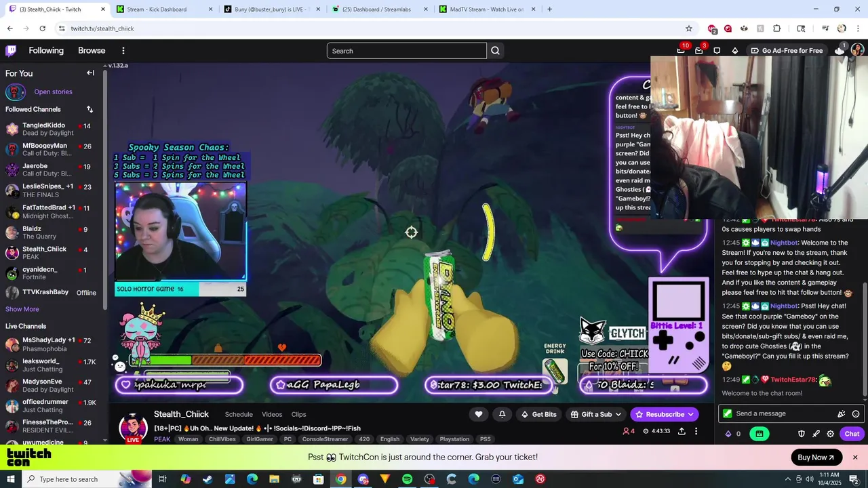This screenshot has height=488, width=868.
Task: Open Blaidz channel in sidebar
Action: (x=51, y=232)
